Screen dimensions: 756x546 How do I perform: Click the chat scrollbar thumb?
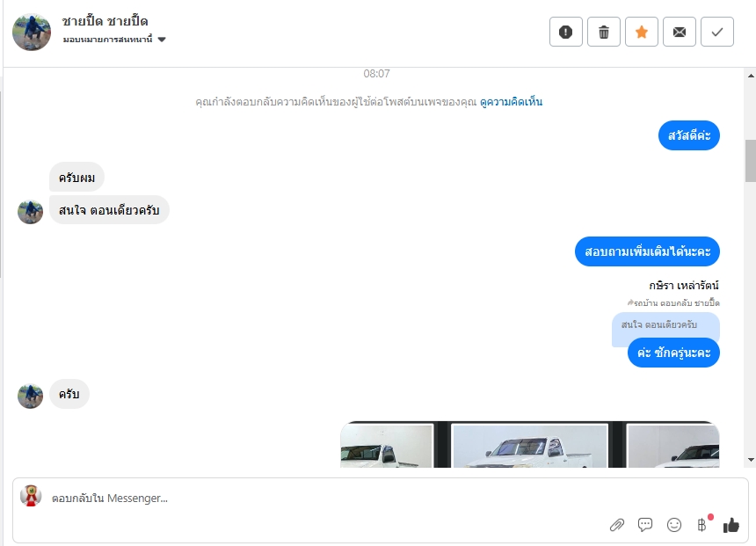[751, 161]
